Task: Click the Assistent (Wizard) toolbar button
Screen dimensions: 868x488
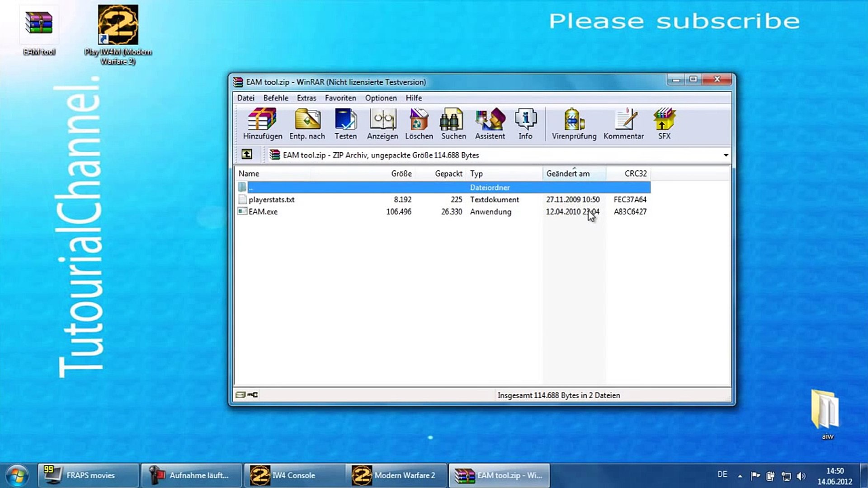Action: pyautogui.click(x=490, y=123)
